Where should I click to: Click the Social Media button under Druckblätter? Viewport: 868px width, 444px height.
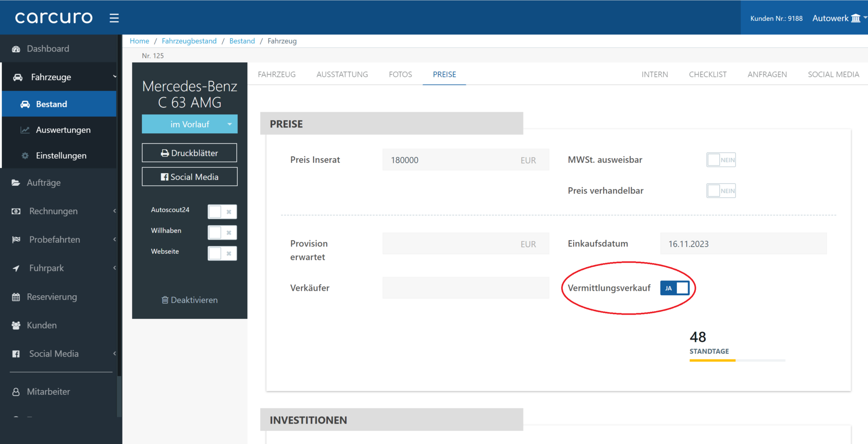coord(189,177)
